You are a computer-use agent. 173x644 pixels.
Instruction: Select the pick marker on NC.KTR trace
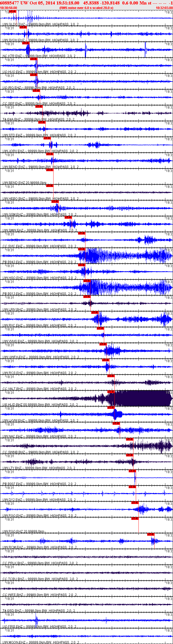pyautogui.click(x=26, y=43)
